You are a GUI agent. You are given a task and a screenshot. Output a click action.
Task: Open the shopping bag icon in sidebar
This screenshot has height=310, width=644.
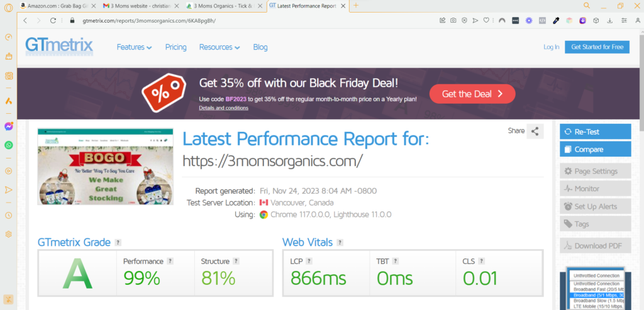click(8, 56)
